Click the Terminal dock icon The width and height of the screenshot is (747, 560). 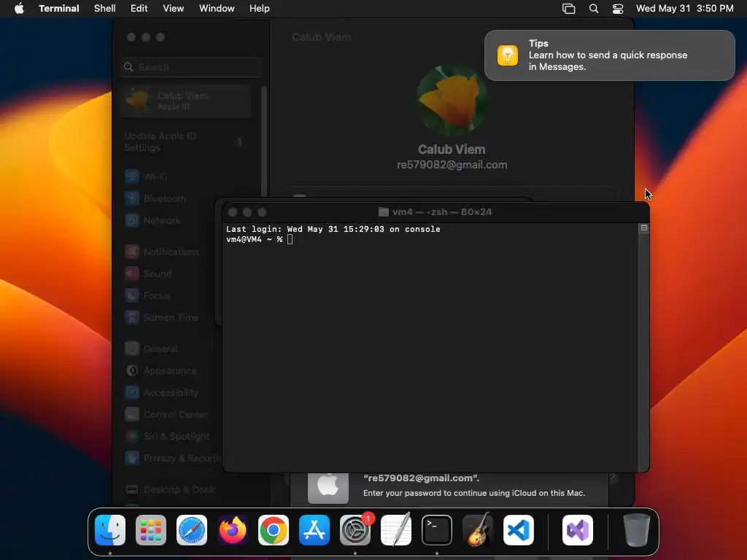[x=437, y=530]
